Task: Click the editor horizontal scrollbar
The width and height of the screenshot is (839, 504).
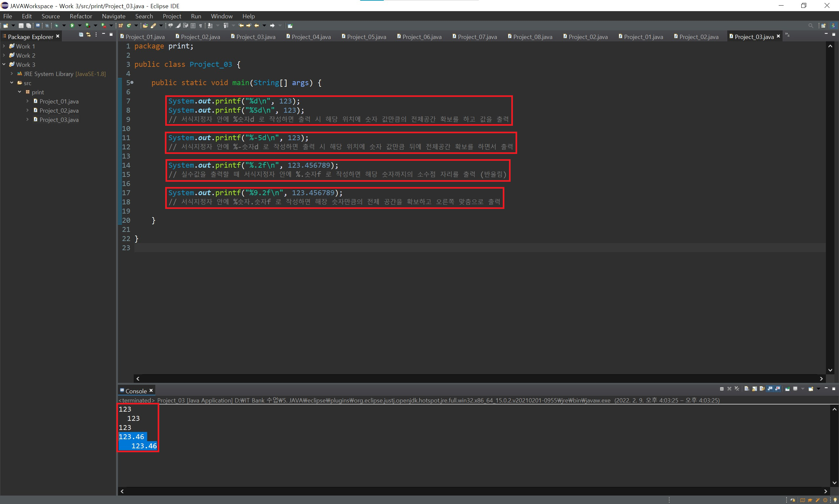Action: 476,378
